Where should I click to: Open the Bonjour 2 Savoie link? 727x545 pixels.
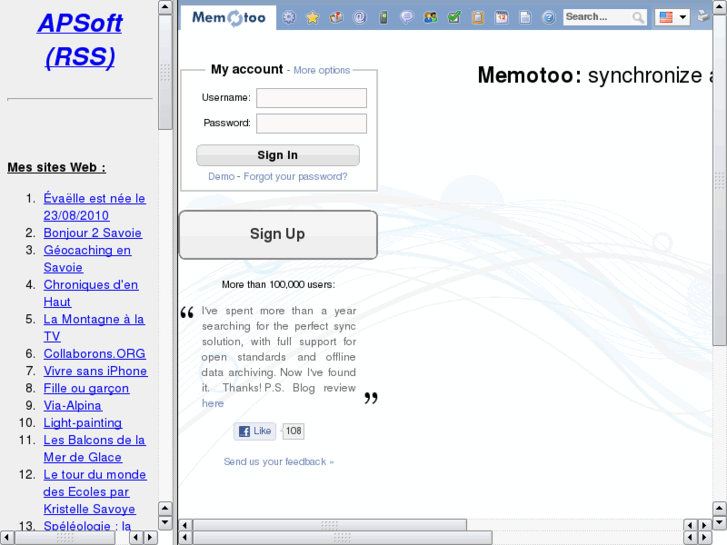[x=93, y=233]
